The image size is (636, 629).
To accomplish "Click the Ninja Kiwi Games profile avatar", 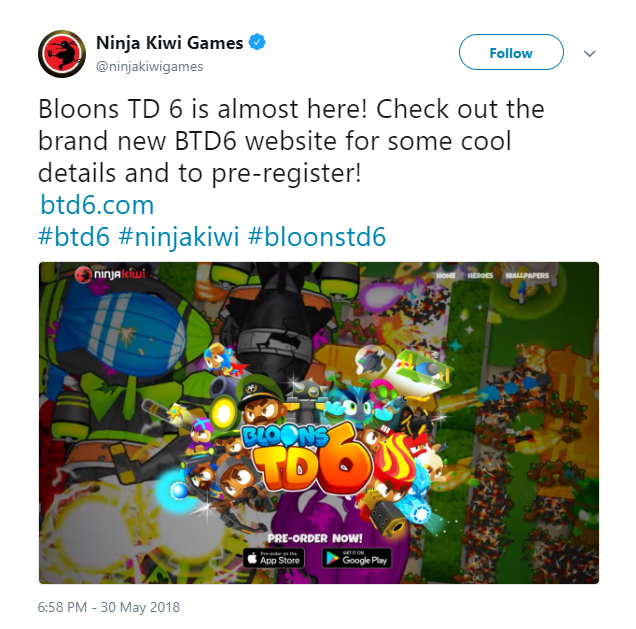I will point(62,54).
